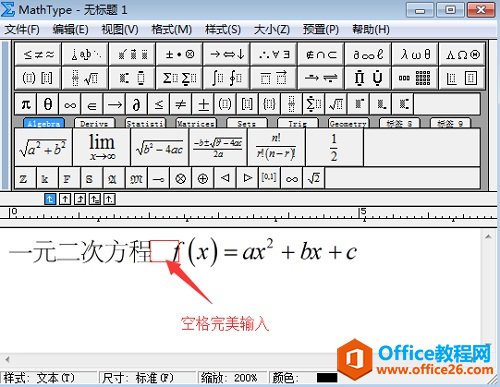
Task: Open the logical symbols palette (∴∀∃)
Action: coord(274,54)
